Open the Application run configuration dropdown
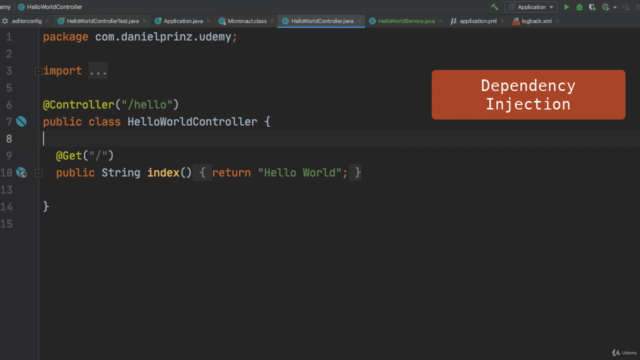The width and height of the screenshot is (640, 360). click(531, 7)
